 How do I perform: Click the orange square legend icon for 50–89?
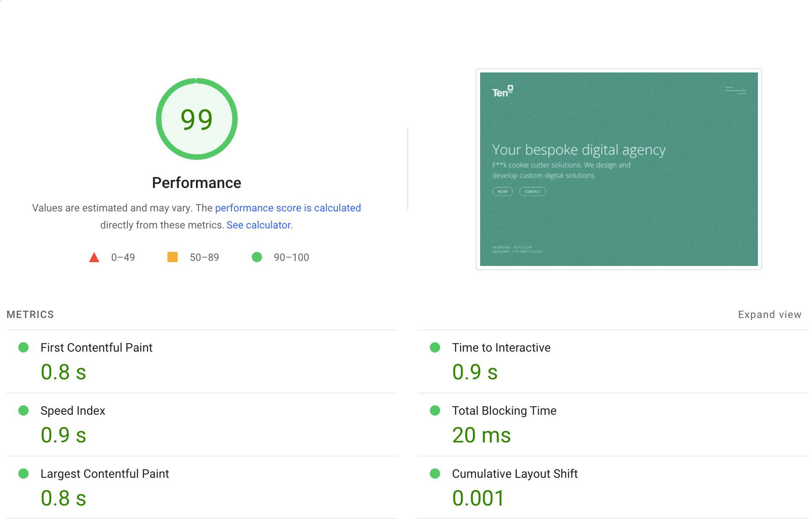point(173,257)
